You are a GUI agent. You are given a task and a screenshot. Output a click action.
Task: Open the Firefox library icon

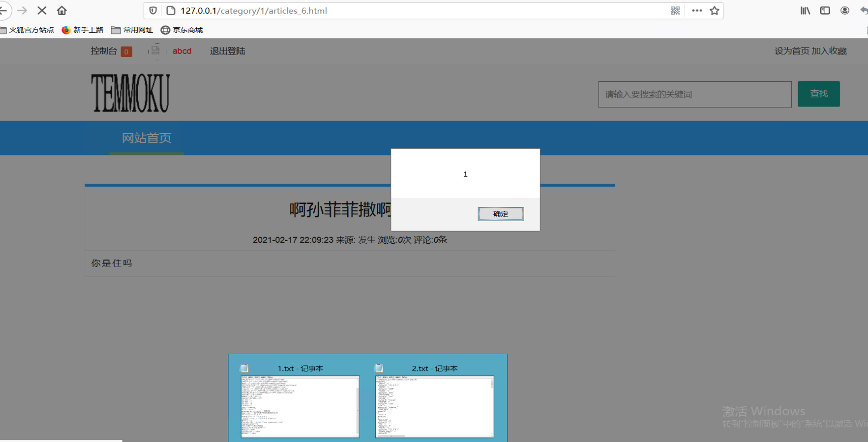click(805, 11)
